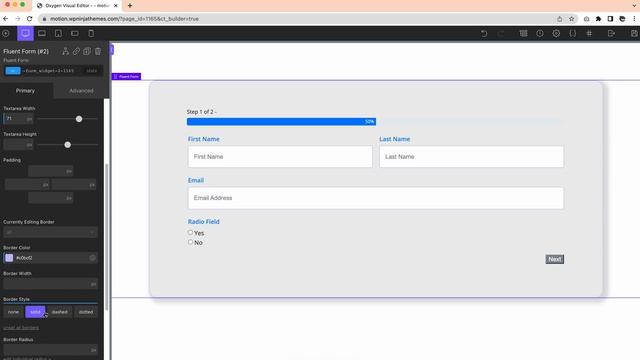Open the History clock icon

point(540,33)
